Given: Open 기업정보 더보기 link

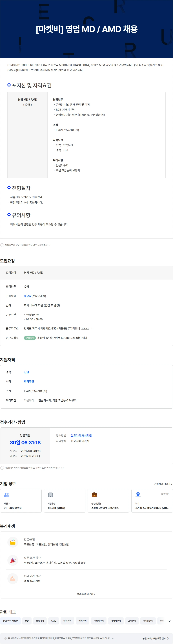Looking at the screenshot, I should tap(163, 484).
